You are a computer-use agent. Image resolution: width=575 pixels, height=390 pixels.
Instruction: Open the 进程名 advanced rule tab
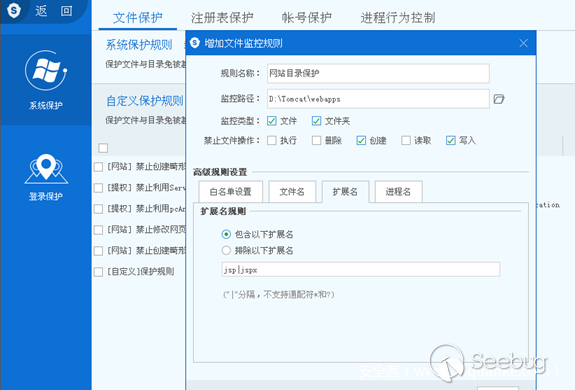coord(398,191)
